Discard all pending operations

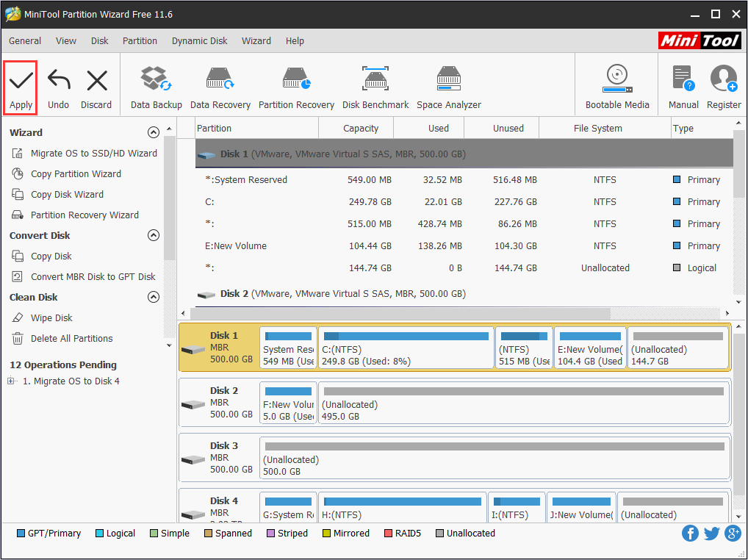(96, 89)
